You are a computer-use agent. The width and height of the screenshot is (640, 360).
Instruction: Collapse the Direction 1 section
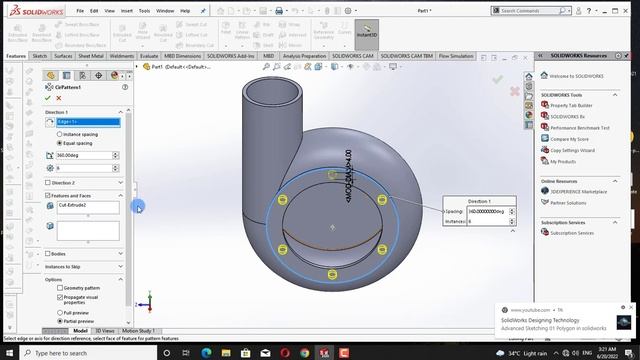tap(120, 112)
